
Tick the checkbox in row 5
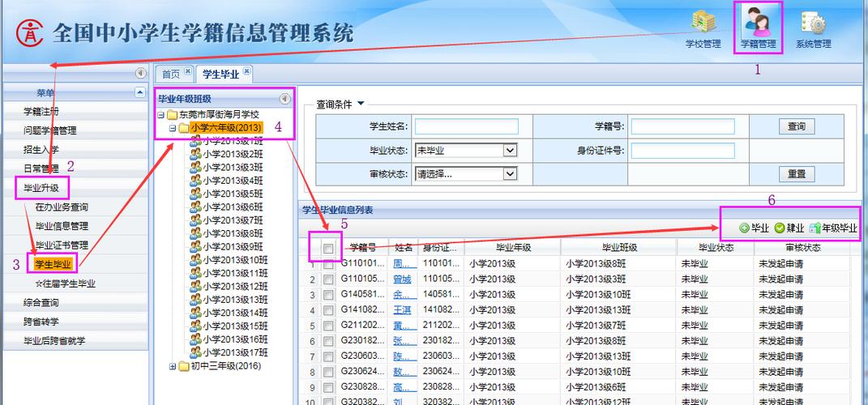tap(328, 326)
